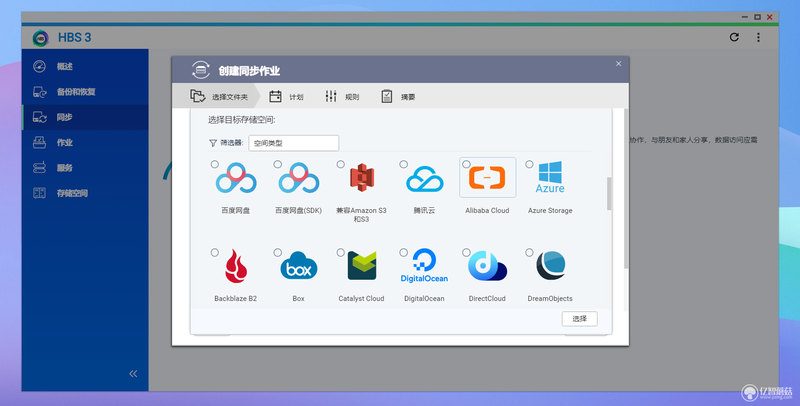Open 作业 jobs in sidebar
The height and width of the screenshot is (406, 800).
pos(85,142)
